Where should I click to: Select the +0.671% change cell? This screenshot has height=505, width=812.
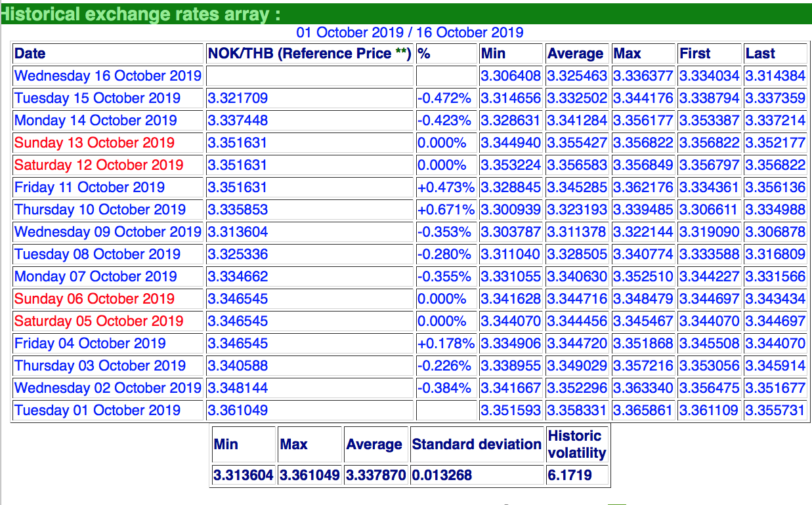click(446, 210)
